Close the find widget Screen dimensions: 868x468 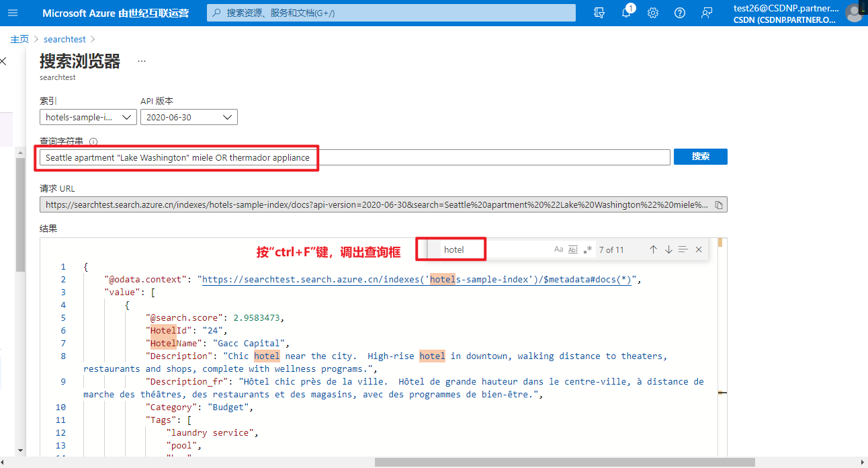click(x=699, y=249)
